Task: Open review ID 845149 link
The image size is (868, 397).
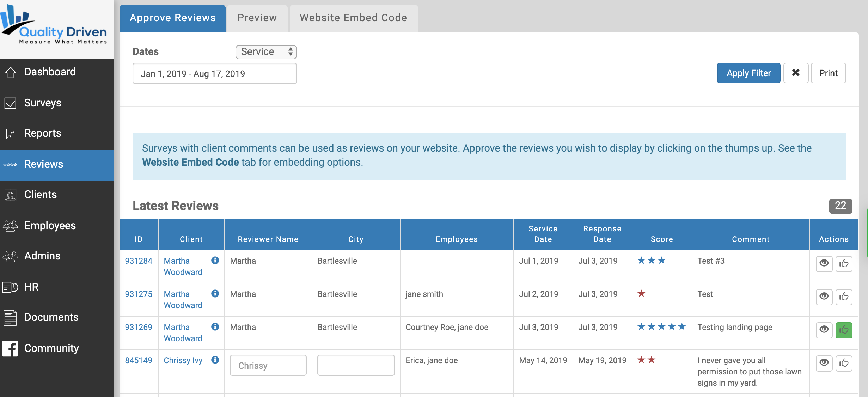Action: click(139, 360)
